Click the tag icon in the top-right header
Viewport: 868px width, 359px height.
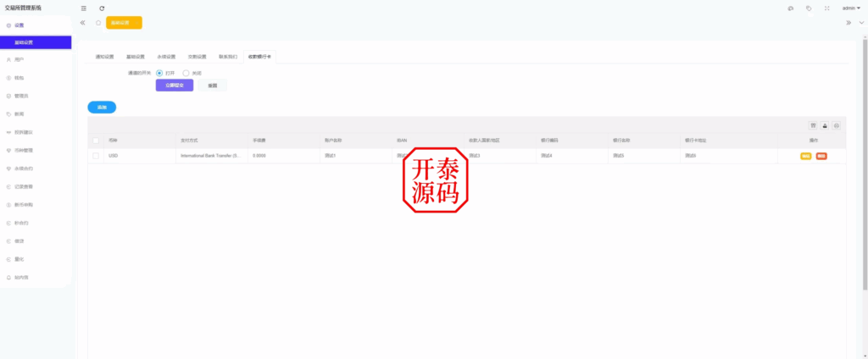[x=809, y=8]
